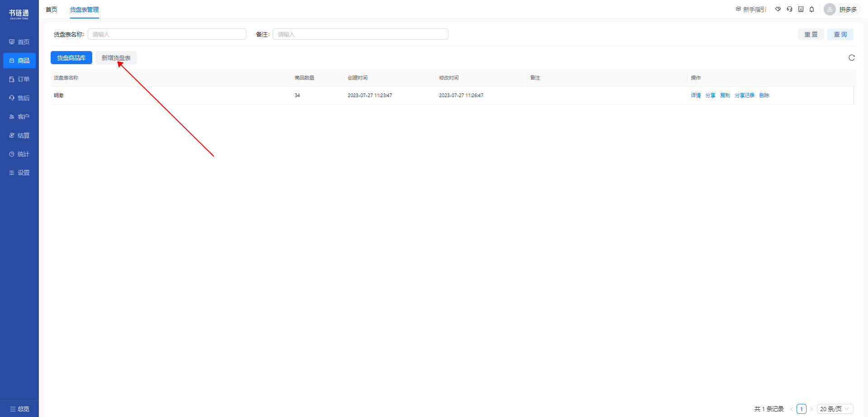The height and width of the screenshot is (417, 868).
Task: Click 删除 for the 明澈 row
Action: coord(764,95)
